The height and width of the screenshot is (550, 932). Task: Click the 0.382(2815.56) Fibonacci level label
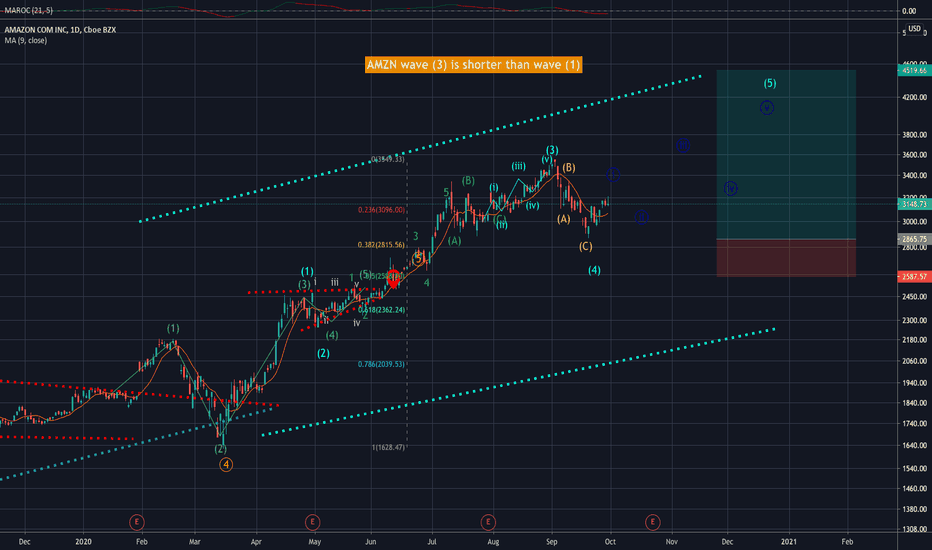381,244
